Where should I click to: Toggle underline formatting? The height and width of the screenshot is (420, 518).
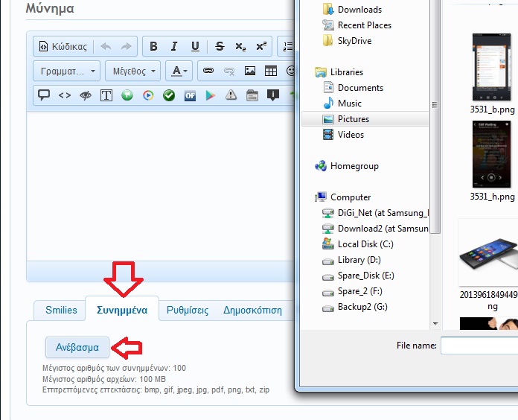click(195, 46)
